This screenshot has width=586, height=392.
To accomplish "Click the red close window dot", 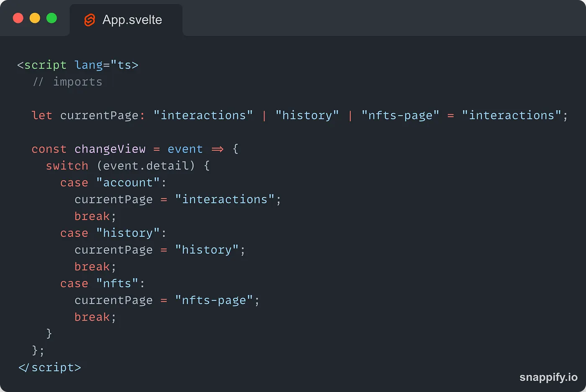I will (18, 18).
